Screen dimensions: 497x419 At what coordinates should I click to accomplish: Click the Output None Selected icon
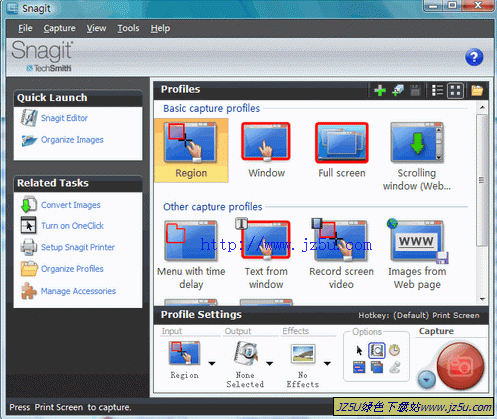tap(246, 354)
